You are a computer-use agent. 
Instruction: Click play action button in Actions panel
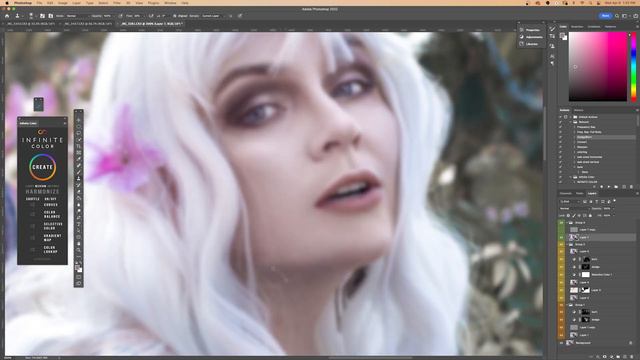tap(609, 187)
